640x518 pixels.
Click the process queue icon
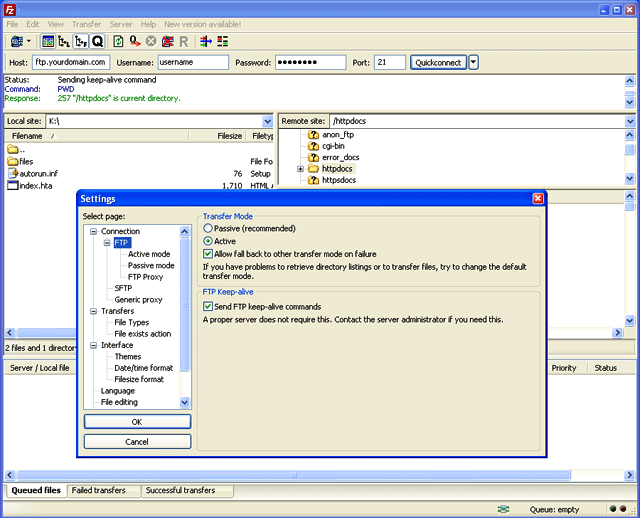[x=135, y=41]
